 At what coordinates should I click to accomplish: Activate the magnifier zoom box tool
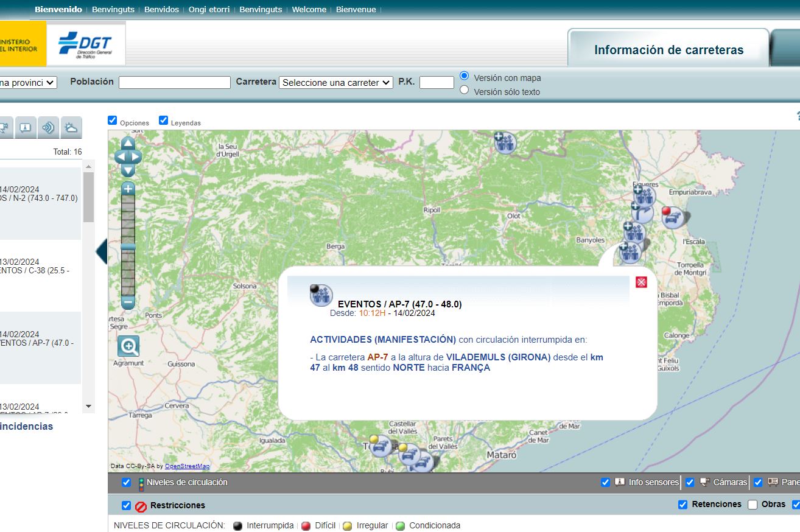(x=128, y=346)
